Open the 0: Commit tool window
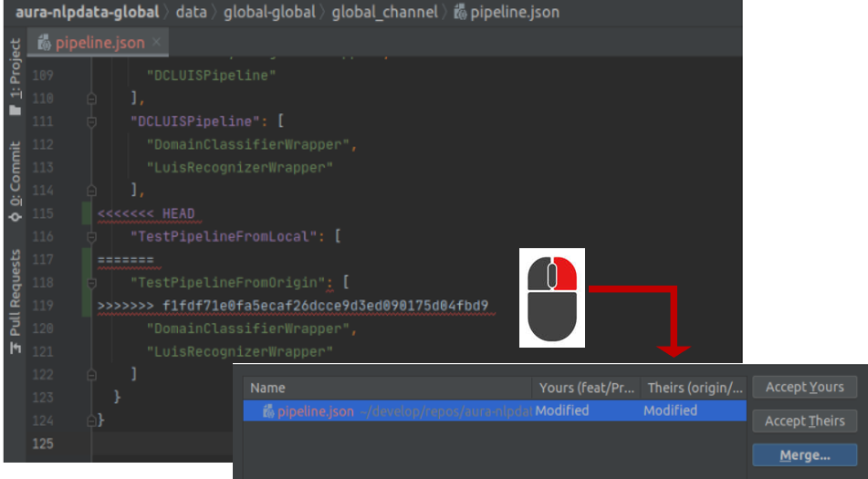 coord(15,181)
